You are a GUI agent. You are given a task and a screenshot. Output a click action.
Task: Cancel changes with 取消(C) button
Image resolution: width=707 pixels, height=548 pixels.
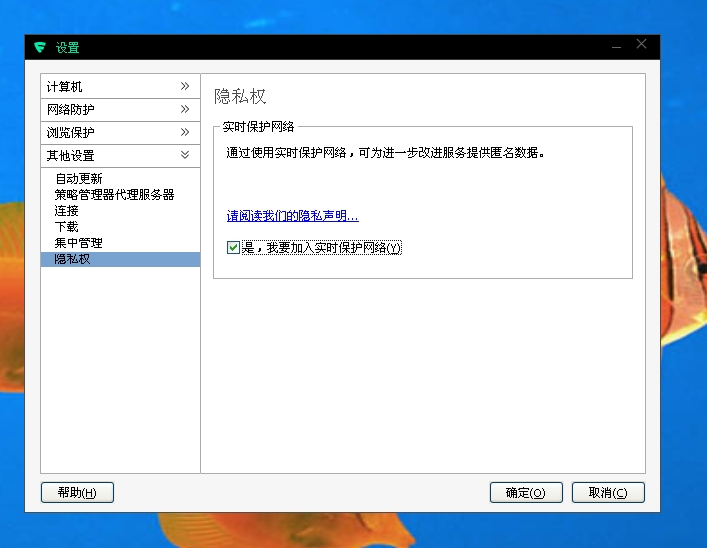coord(608,493)
